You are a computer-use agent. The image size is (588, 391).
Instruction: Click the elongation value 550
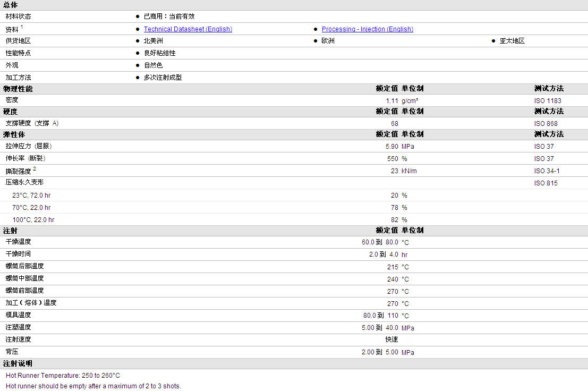click(393, 159)
